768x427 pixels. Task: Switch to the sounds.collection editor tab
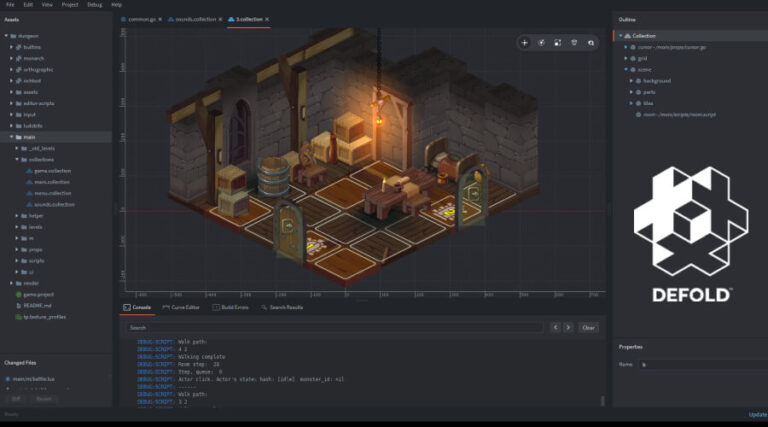click(x=195, y=19)
